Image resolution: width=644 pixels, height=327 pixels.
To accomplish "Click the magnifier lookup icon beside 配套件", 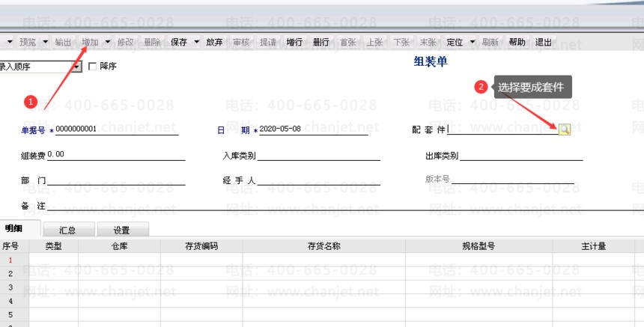I will (565, 129).
